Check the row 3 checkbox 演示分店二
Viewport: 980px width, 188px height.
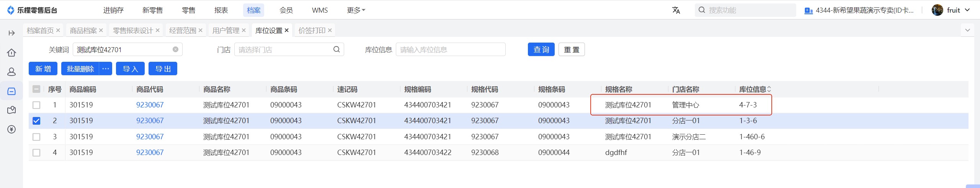pos(36,137)
